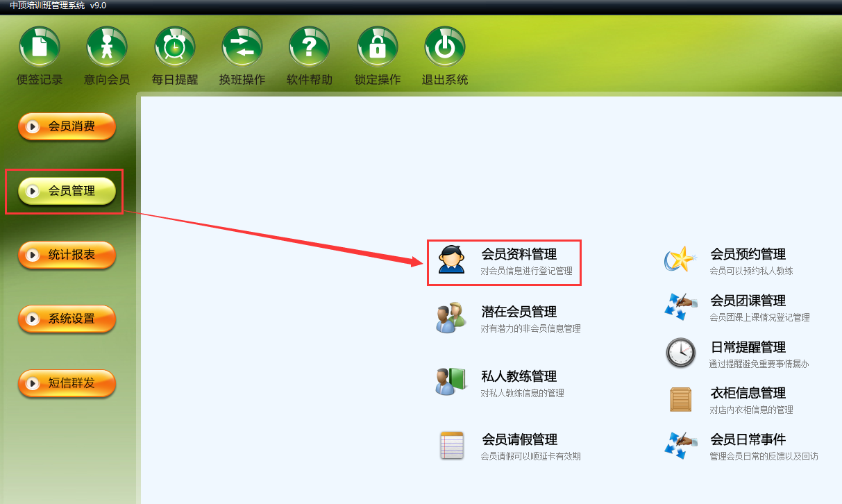The width and height of the screenshot is (842, 504).
Task: Open the 潜在会员管理 two-people icon
Action: (451, 318)
